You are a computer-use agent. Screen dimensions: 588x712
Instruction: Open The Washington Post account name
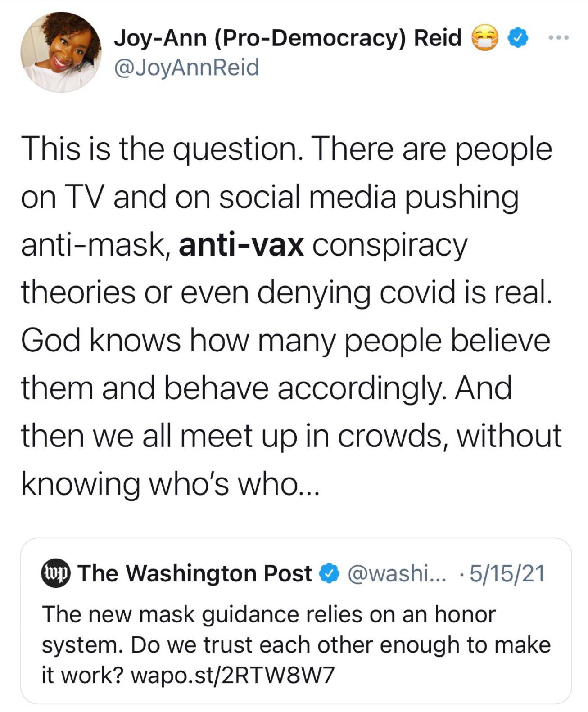tap(195, 573)
